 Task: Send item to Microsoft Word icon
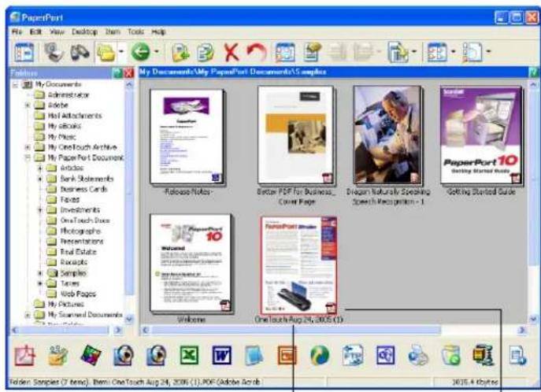[221, 356]
